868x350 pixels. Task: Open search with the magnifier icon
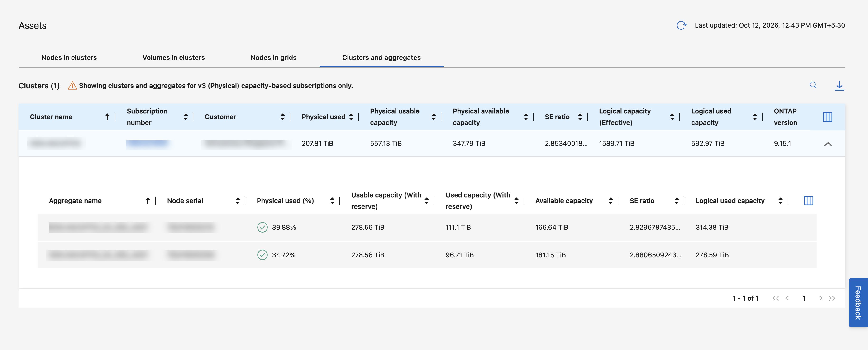[x=813, y=85]
